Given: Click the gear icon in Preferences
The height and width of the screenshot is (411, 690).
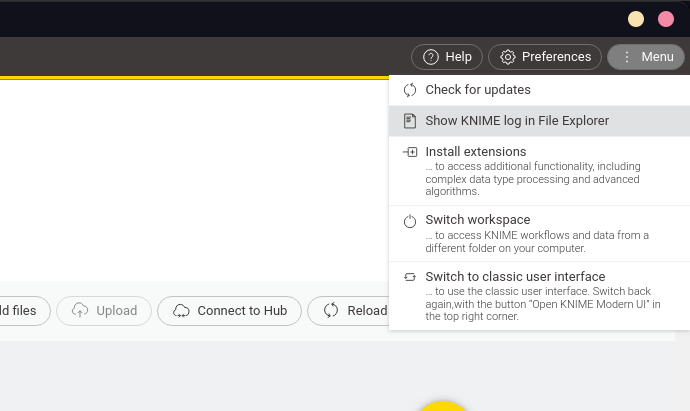Looking at the screenshot, I should [508, 57].
